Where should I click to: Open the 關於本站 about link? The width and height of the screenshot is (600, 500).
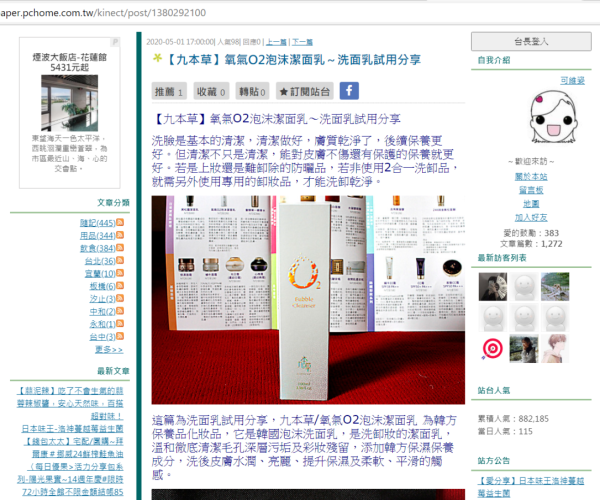531,176
